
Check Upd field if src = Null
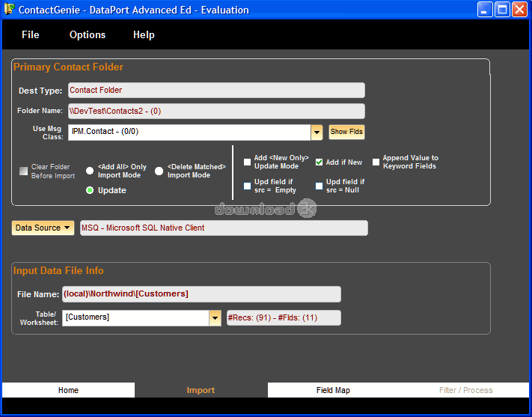[x=319, y=186]
